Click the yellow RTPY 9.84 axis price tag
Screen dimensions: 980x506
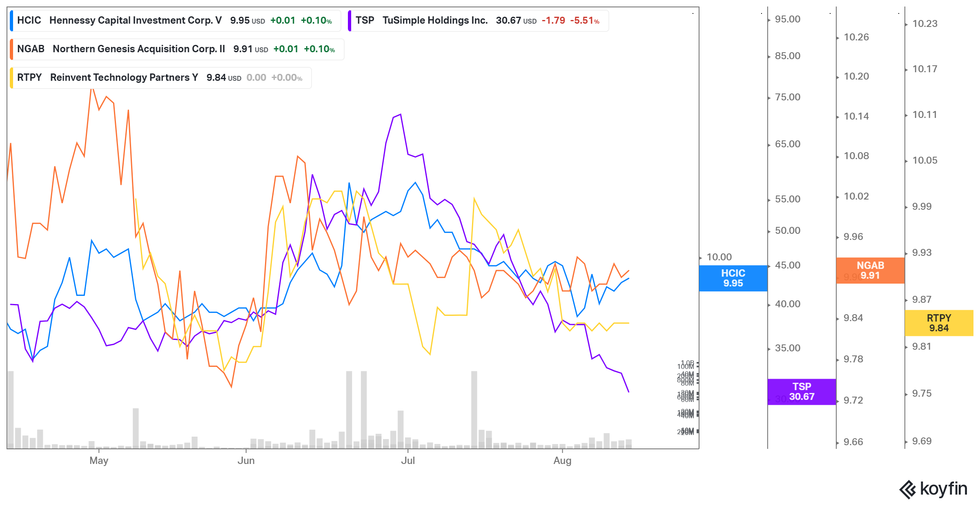coord(939,323)
